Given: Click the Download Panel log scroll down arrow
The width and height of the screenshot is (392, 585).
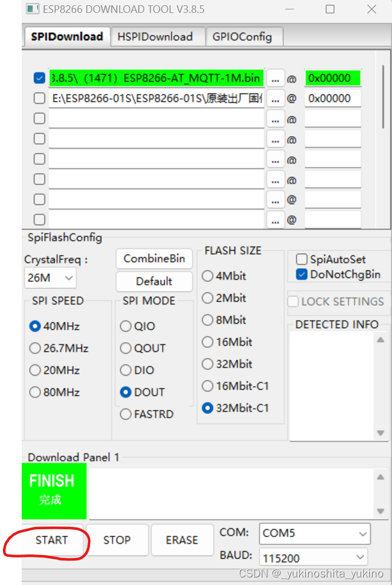Looking at the screenshot, I should [x=380, y=511].
